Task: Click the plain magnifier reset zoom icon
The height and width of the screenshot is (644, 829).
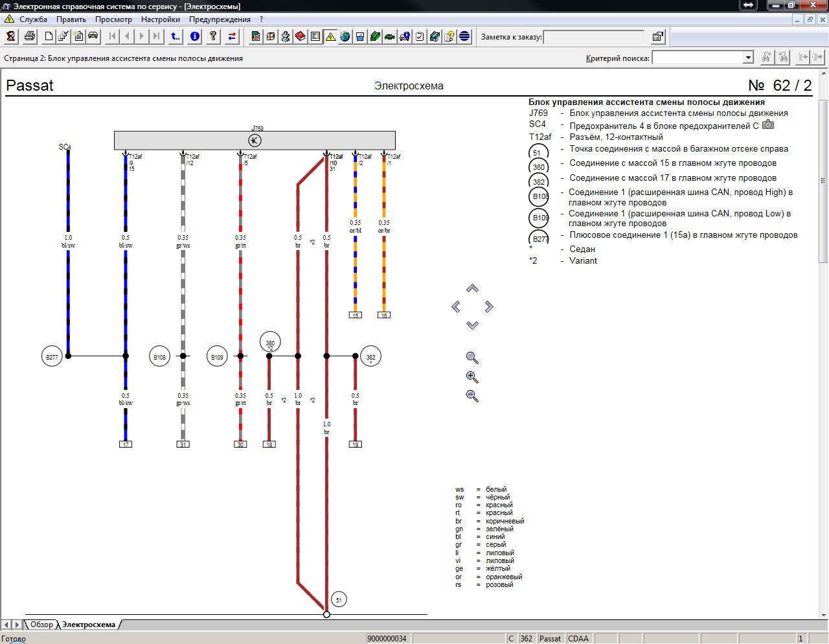Action: pos(472,358)
